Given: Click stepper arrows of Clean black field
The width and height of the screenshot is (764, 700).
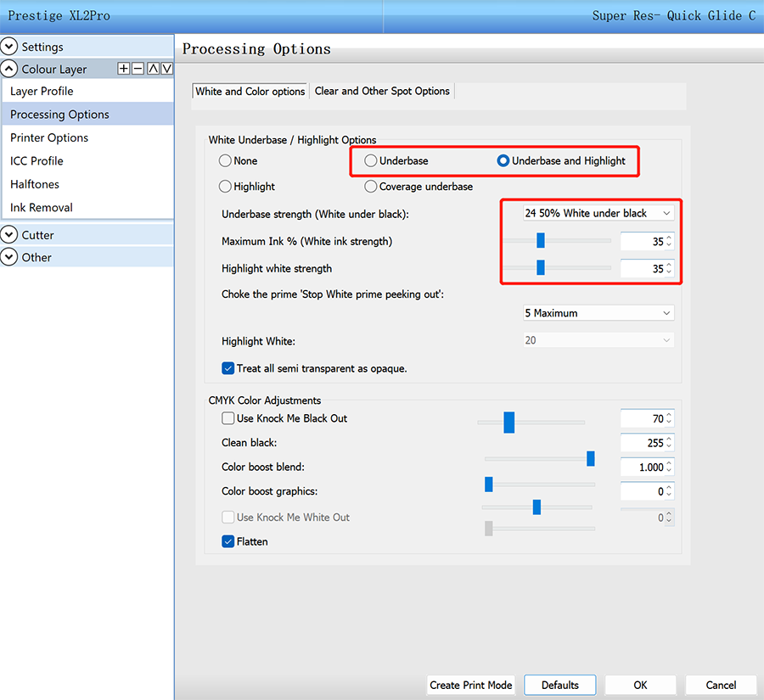Looking at the screenshot, I should pos(669,443).
